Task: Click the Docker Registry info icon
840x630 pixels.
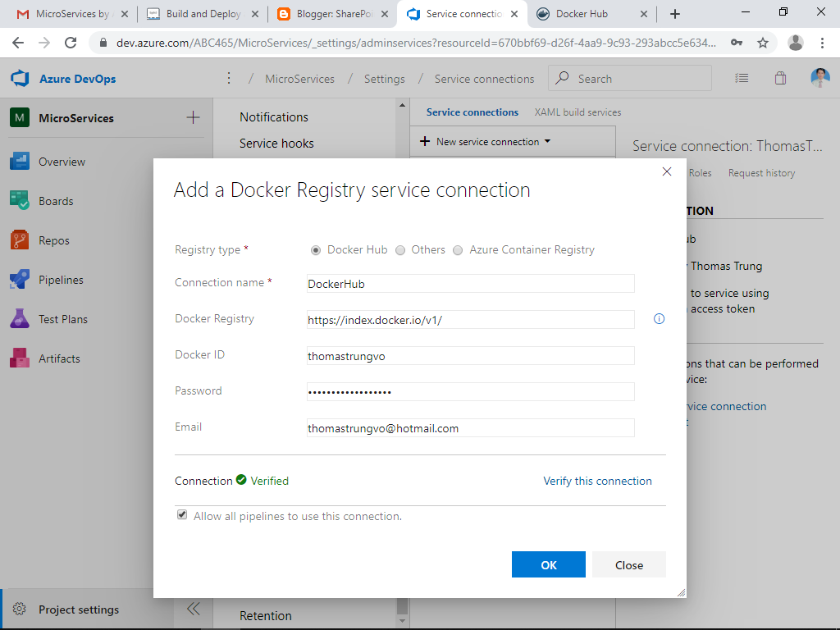Action: coord(659,319)
